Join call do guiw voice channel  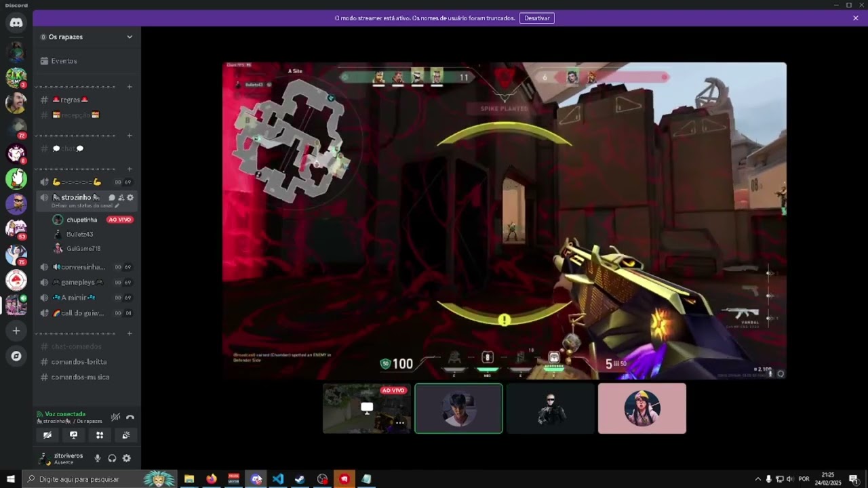pyautogui.click(x=87, y=313)
